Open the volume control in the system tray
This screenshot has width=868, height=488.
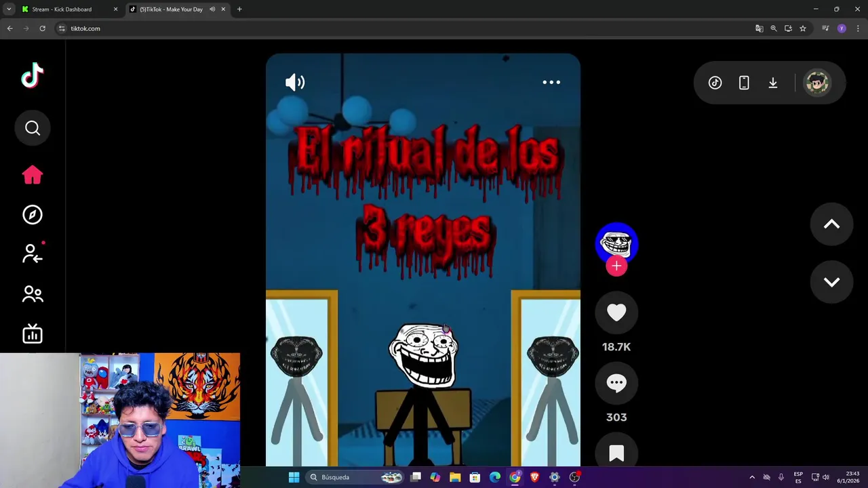click(826, 477)
